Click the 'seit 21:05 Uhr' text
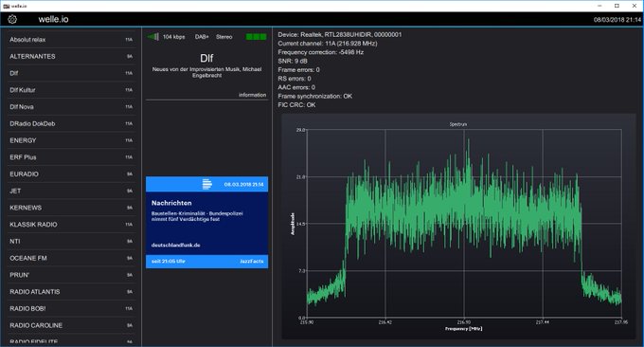The height and width of the screenshot is (347, 644). point(168,262)
